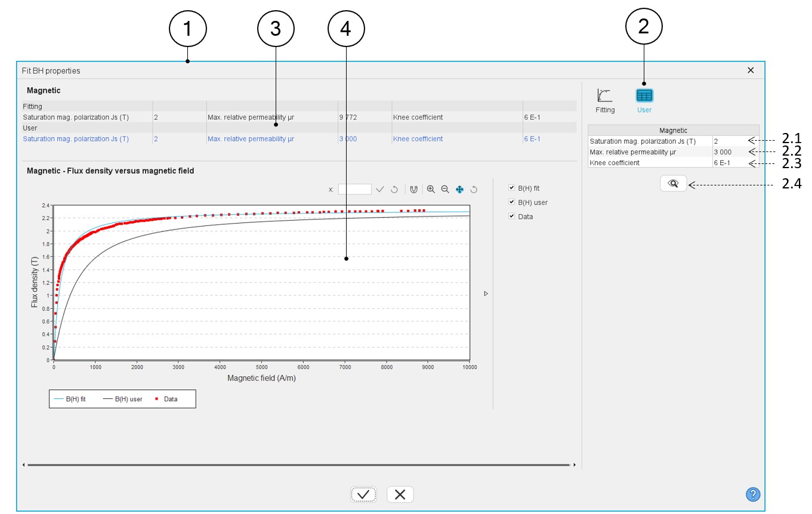812x514 pixels.
Task: Hide the Data points checkbox
Action: (x=511, y=216)
